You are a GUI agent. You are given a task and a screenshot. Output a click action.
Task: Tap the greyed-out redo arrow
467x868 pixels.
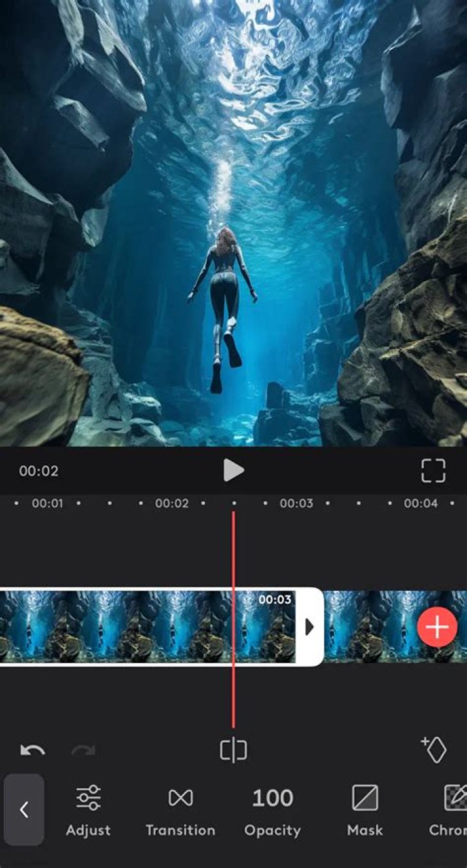point(83,750)
